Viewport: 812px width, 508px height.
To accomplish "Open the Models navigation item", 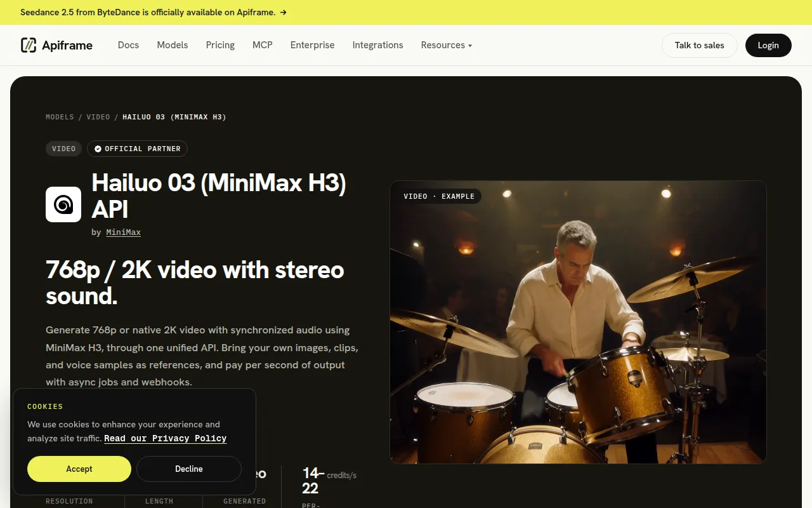I will point(173,45).
